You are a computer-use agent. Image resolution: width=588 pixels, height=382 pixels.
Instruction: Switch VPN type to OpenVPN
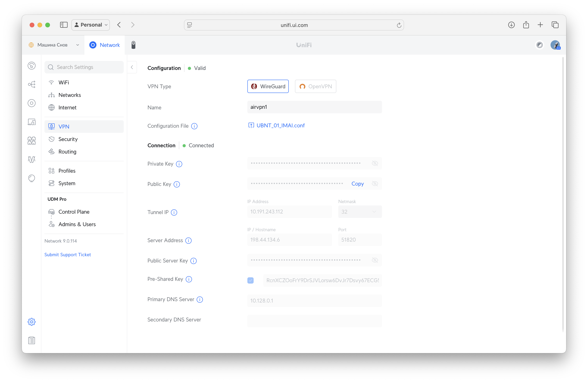point(315,86)
